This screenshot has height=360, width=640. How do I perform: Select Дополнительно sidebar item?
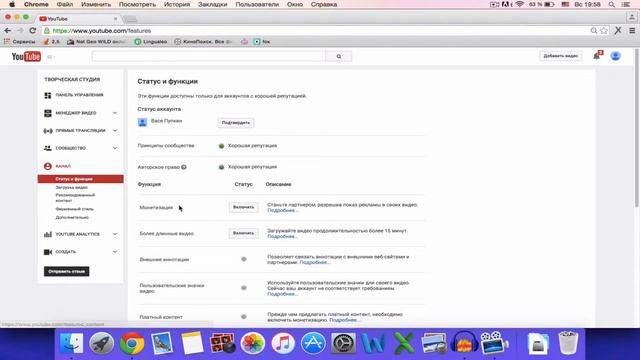tap(72, 218)
